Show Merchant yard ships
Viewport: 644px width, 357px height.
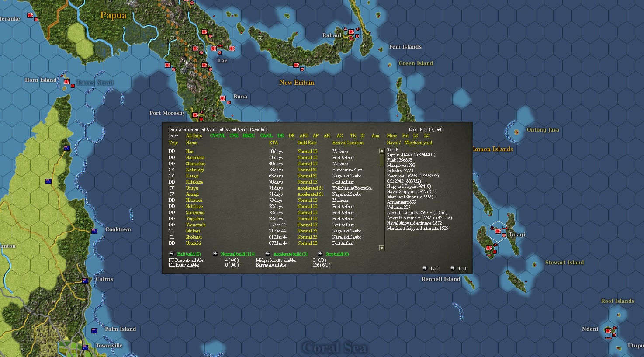pos(418,143)
